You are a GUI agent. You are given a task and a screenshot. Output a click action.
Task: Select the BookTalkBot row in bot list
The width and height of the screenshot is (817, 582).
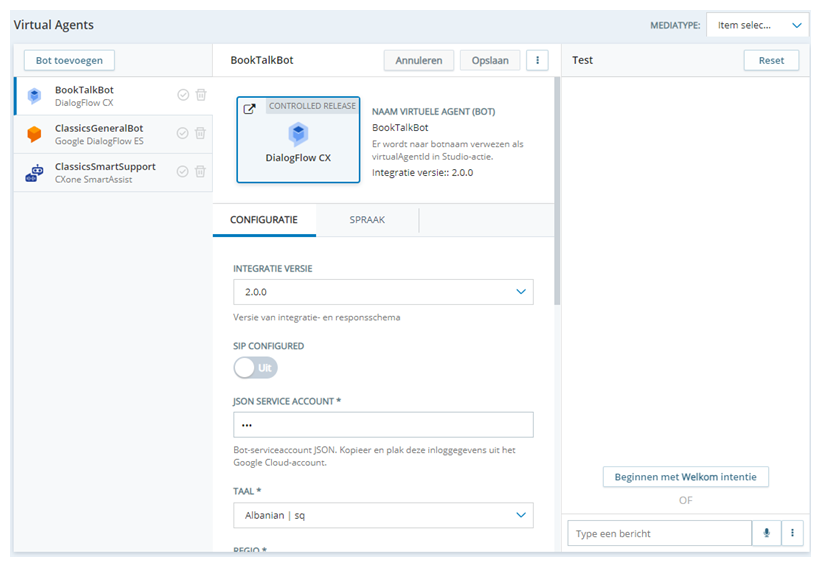click(113, 96)
